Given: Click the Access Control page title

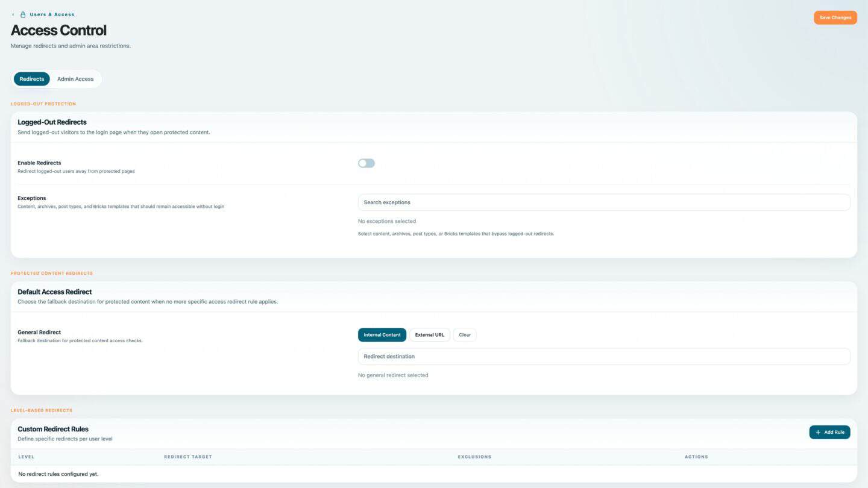Looking at the screenshot, I should (x=58, y=30).
